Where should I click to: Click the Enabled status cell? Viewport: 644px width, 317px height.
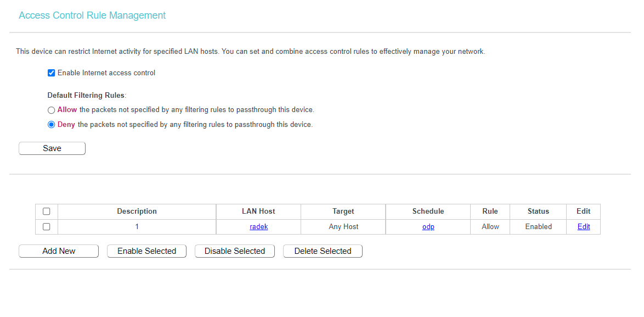[x=538, y=227]
